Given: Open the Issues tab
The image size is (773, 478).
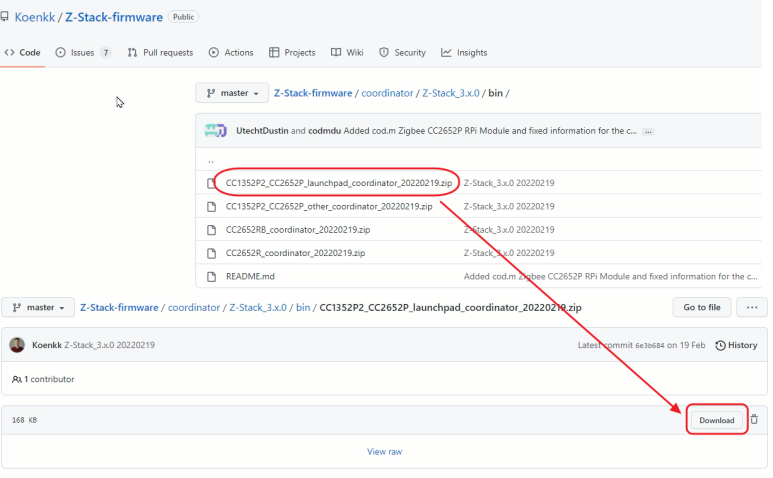Looking at the screenshot, I should click(83, 53).
